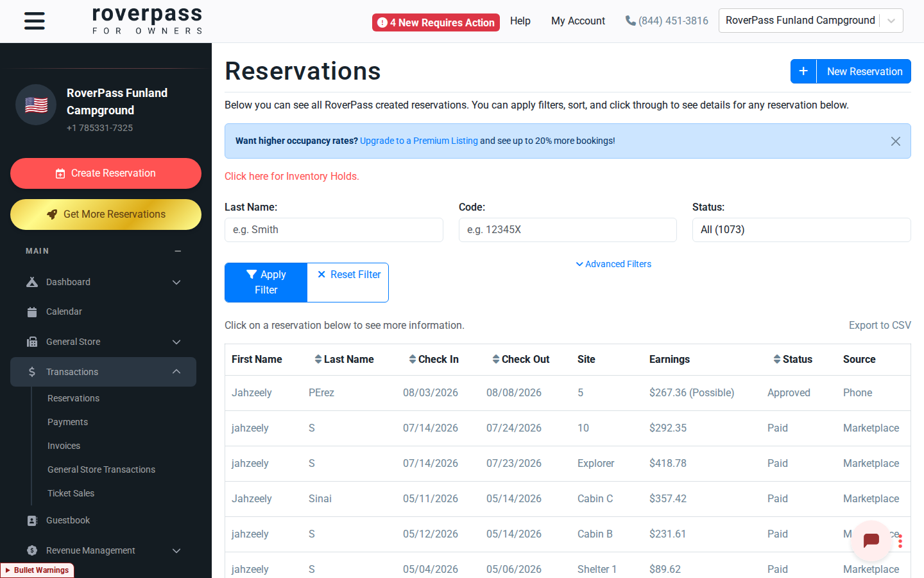Open Help in the top bar
This screenshot has height=578, width=924.
click(520, 21)
